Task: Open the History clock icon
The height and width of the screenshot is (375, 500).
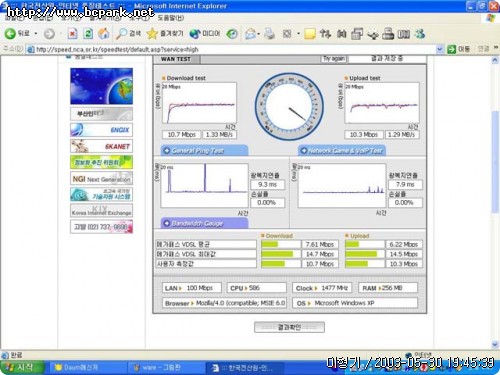Action: (x=232, y=33)
